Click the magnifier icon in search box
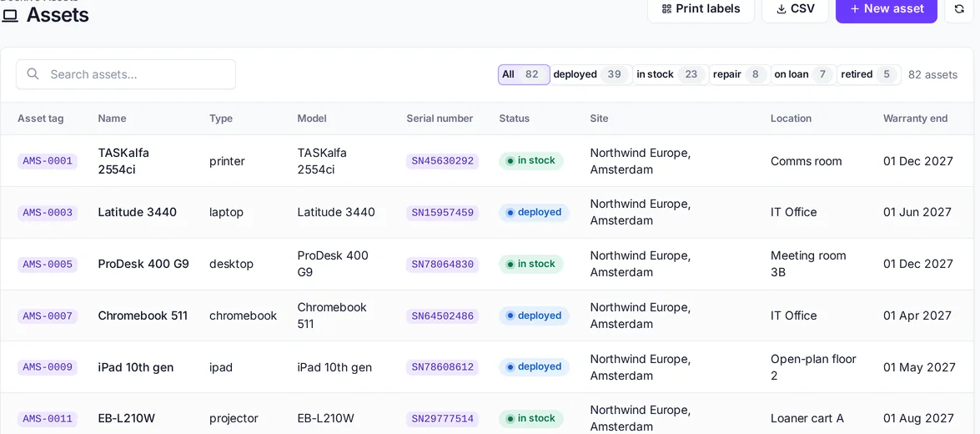The image size is (980, 434). click(x=33, y=74)
